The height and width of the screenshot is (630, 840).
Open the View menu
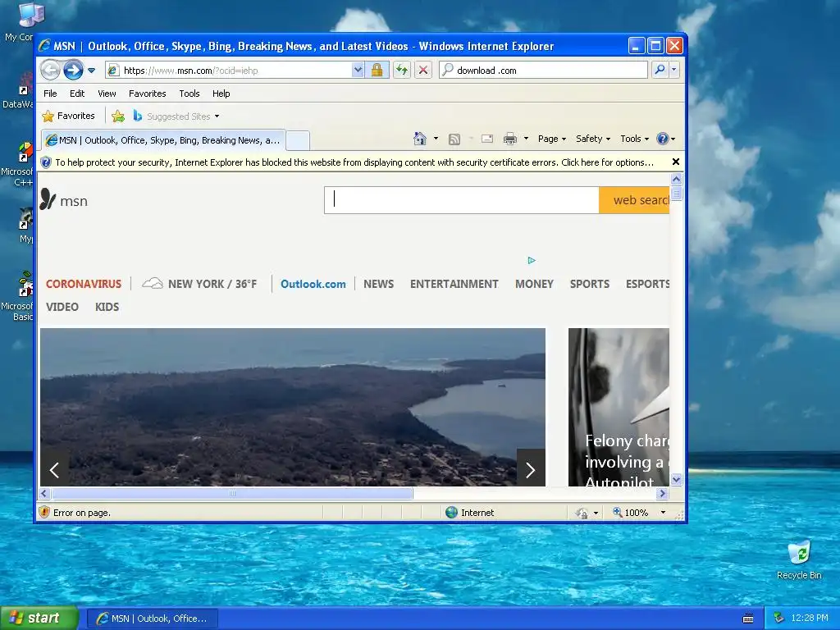(x=107, y=94)
